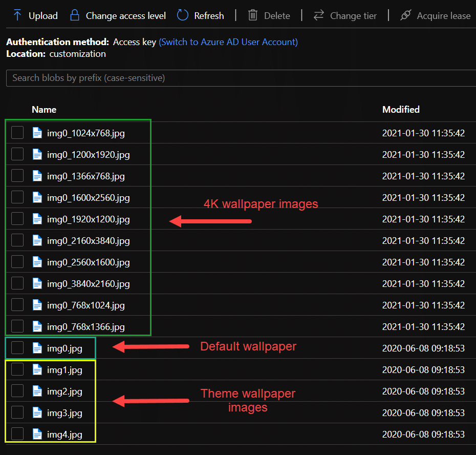Click the Acquire lease button label
The image size is (476, 455).
[444, 16]
